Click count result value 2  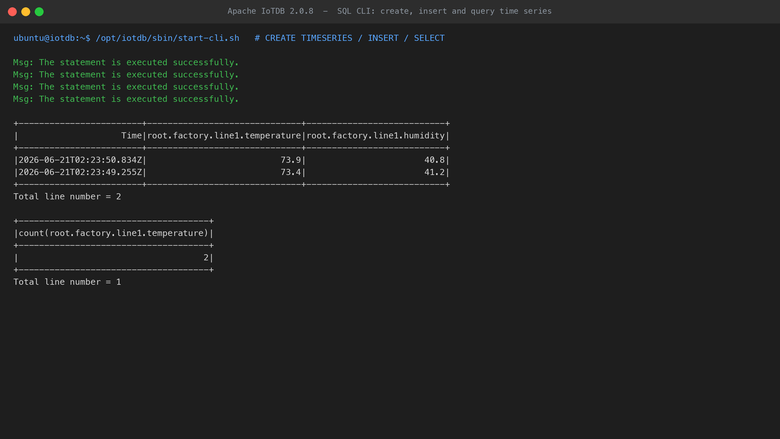206,258
